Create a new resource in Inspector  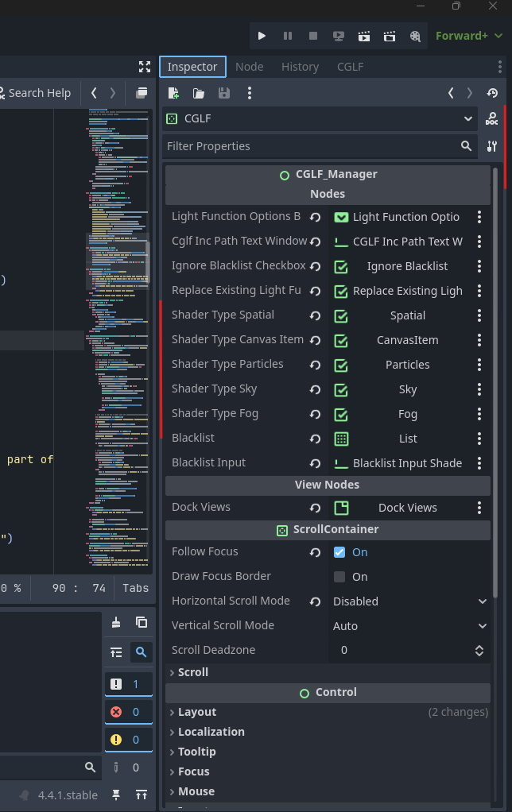[173, 93]
